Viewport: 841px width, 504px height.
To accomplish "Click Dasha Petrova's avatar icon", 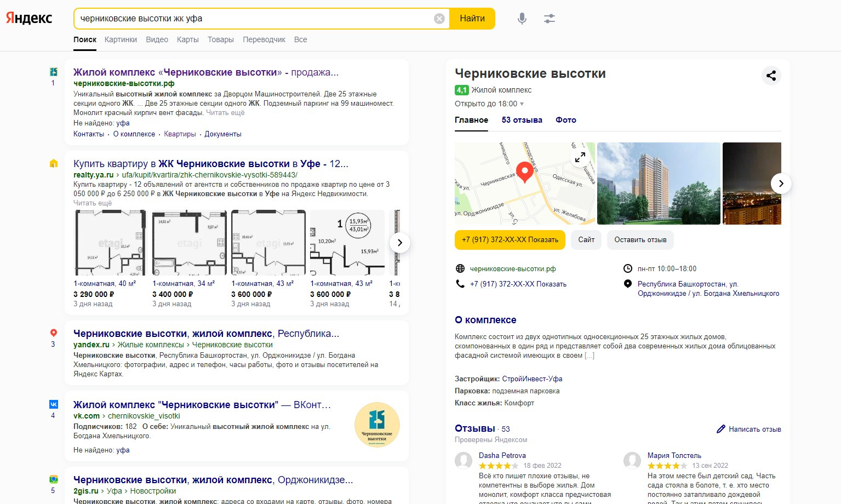I will (x=464, y=460).
